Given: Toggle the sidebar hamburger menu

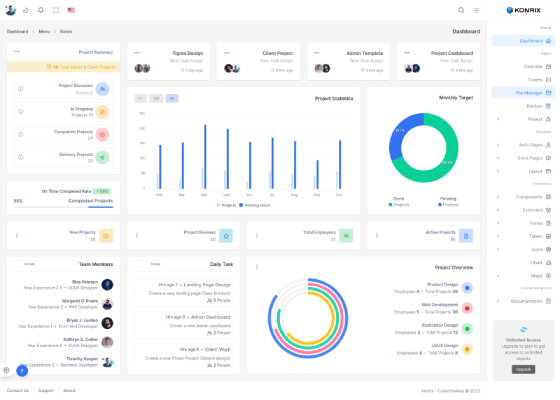Looking at the screenshot, I should click(x=476, y=10).
